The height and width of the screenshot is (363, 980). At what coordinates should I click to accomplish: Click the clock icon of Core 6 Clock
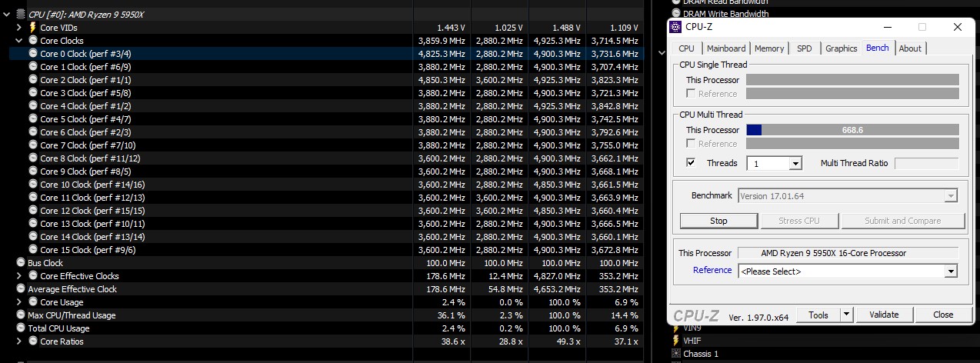tap(33, 132)
